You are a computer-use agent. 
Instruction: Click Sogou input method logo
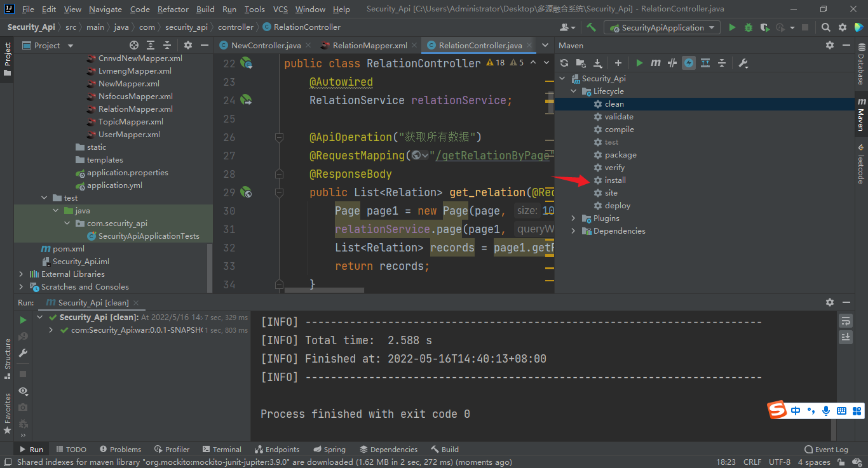(777, 410)
